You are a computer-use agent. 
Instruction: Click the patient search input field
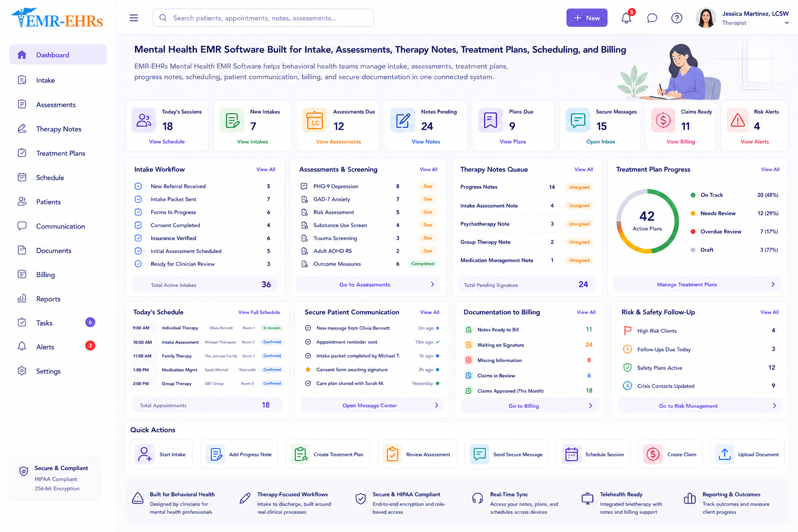point(263,18)
